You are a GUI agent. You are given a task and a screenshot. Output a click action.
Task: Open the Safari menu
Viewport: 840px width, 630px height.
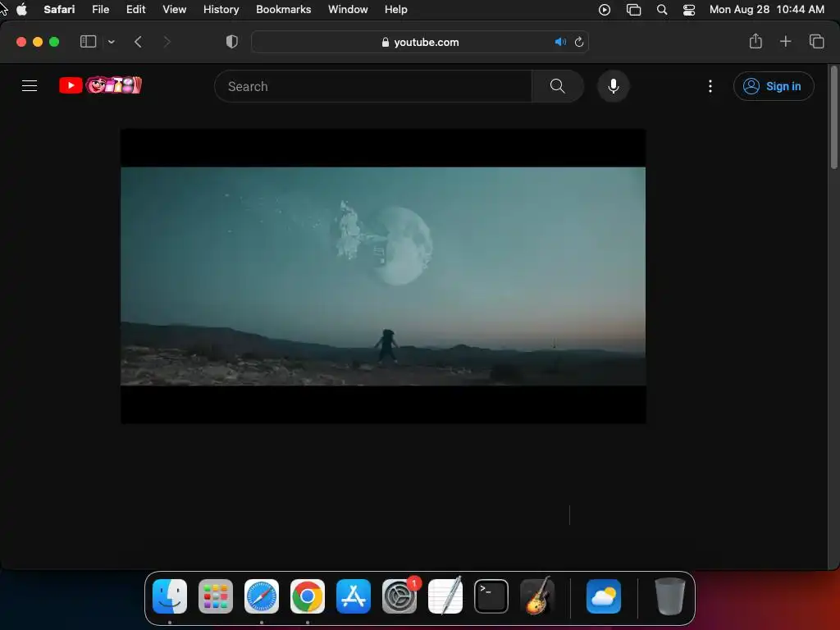click(x=59, y=10)
